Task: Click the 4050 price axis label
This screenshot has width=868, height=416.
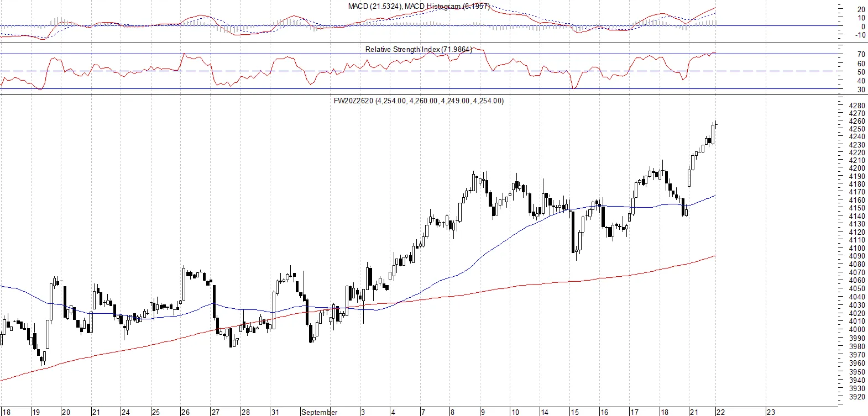Action: 857,289
